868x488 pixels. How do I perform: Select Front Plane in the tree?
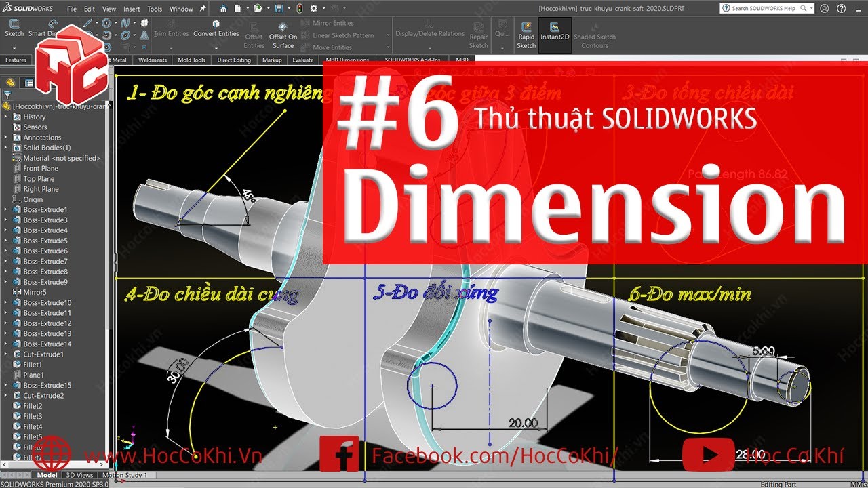point(41,169)
